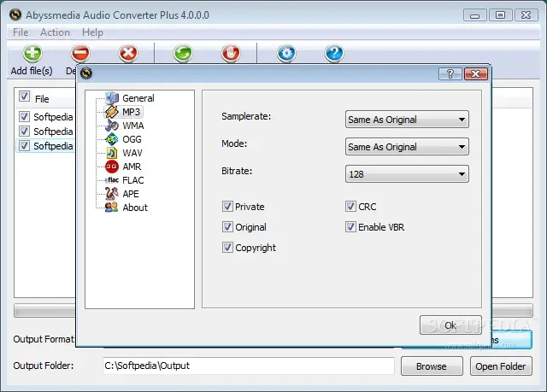Select the WAV label in the tree
The width and height of the screenshot is (547, 392).
coord(132,153)
